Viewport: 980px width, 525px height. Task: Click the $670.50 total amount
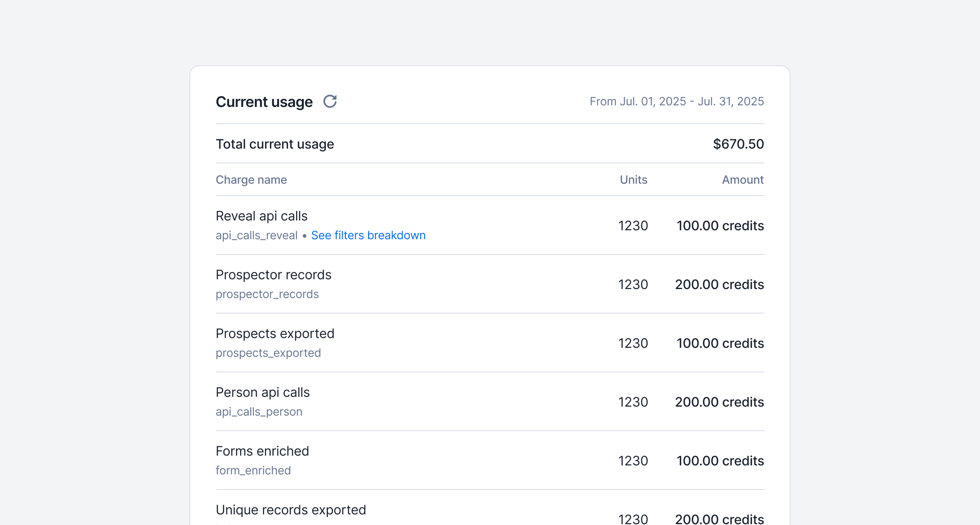click(x=738, y=144)
